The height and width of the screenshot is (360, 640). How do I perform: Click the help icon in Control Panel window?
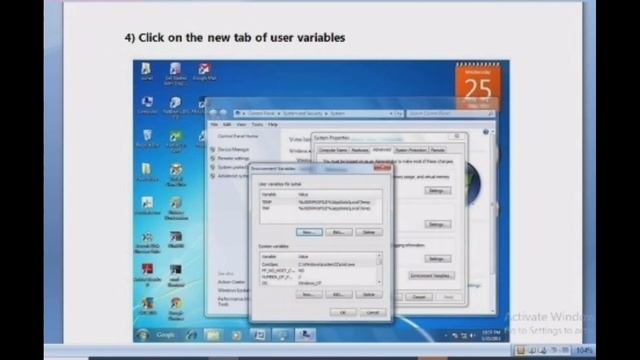(486, 132)
